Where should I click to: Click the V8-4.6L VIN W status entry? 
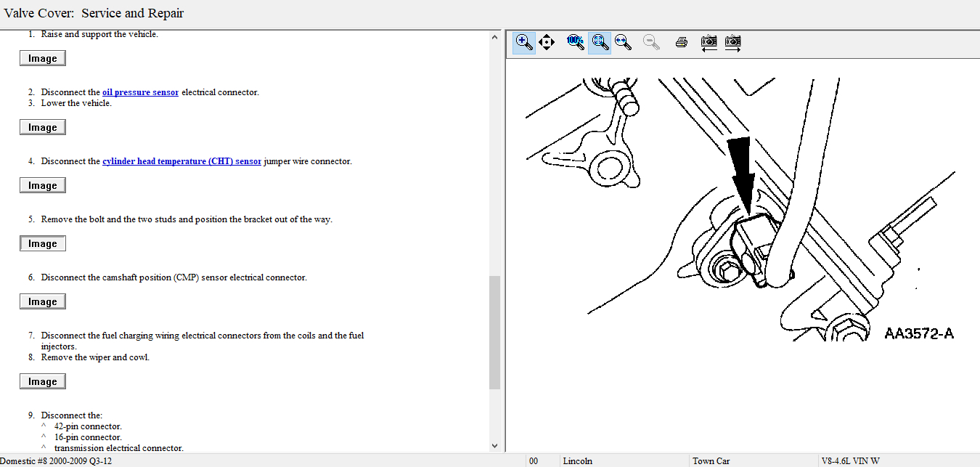point(850,460)
